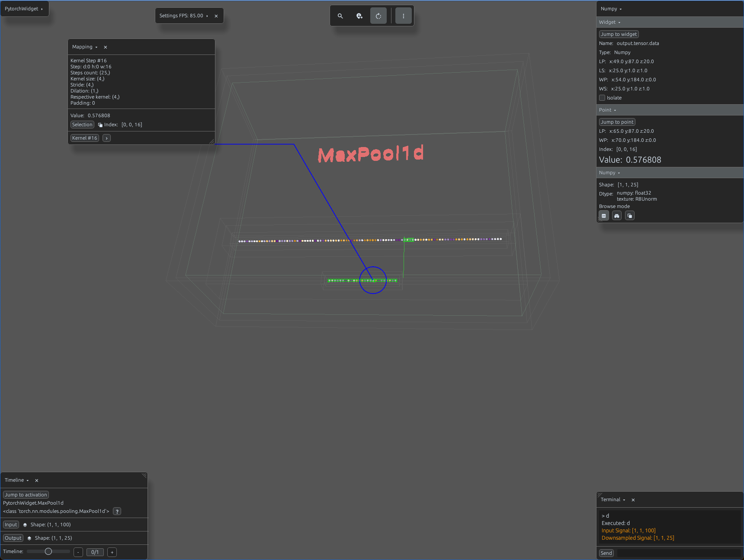Close the Mapping panel
744x560 pixels.
click(x=106, y=47)
